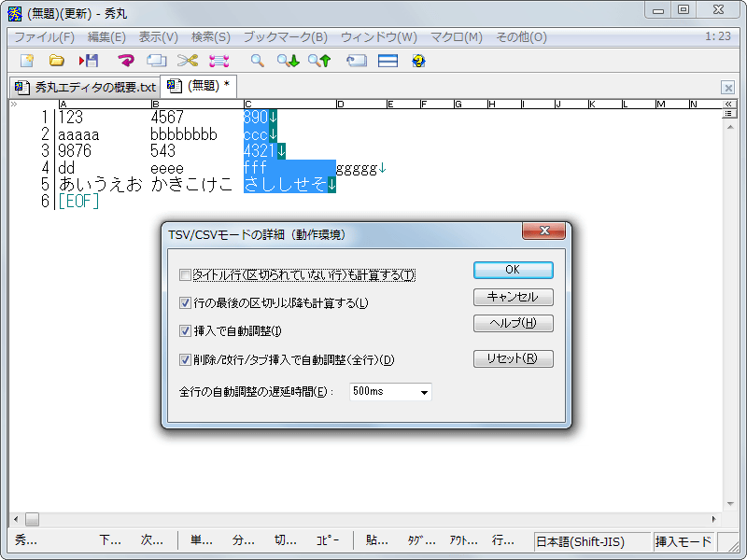Find next with the green down arrow
Screen dimensions: 747x560
pos(289,61)
